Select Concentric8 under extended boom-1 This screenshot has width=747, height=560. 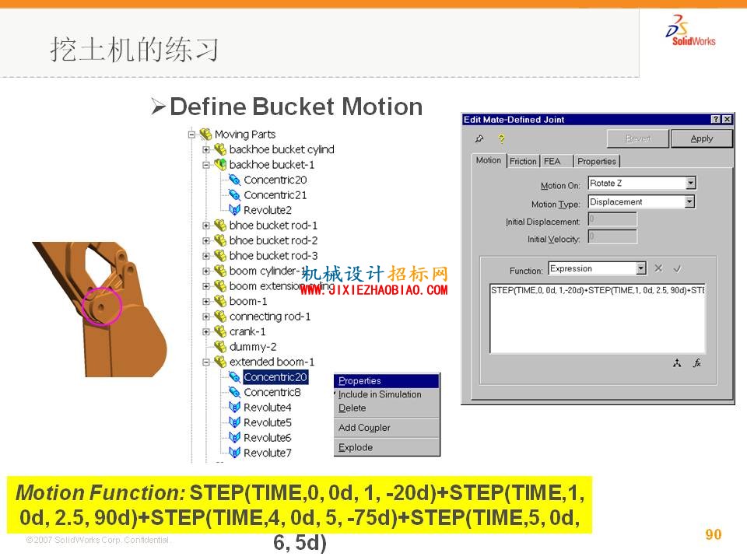(272, 392)
